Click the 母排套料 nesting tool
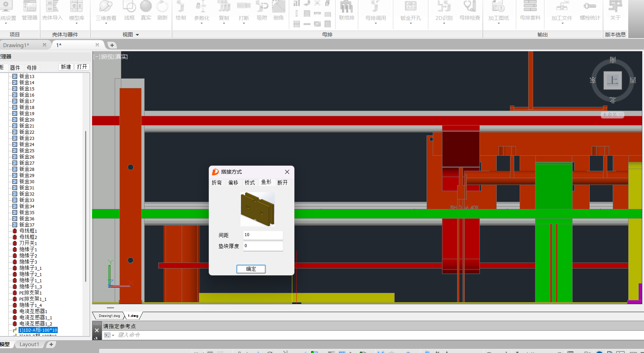The image size is (644, 353). [530, 11]
